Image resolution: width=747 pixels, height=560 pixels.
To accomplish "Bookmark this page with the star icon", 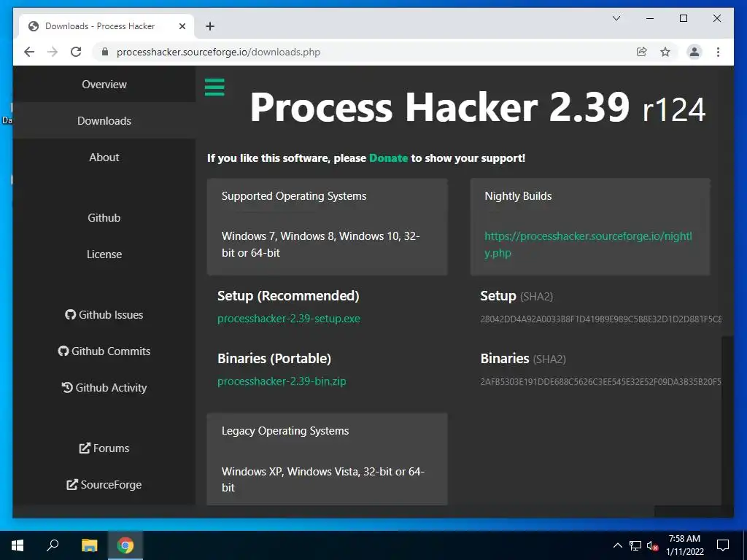I will 665,52.
